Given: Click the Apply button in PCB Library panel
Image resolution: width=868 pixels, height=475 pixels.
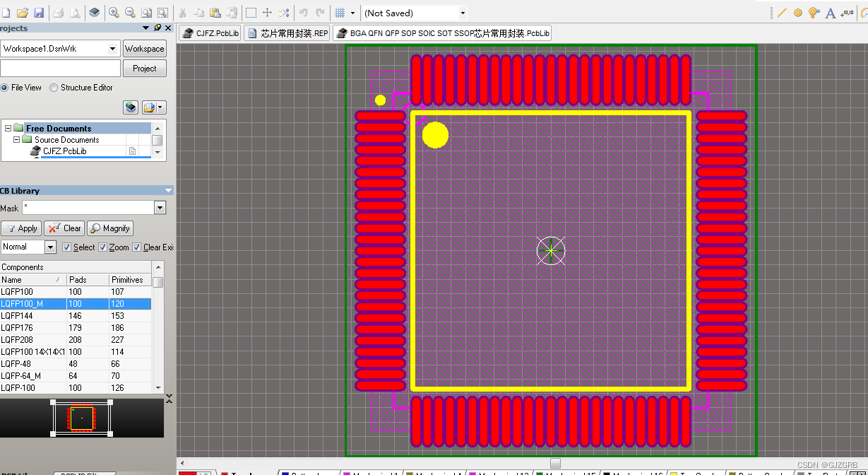Looking at the screenshot, I should tap(21, 228).
